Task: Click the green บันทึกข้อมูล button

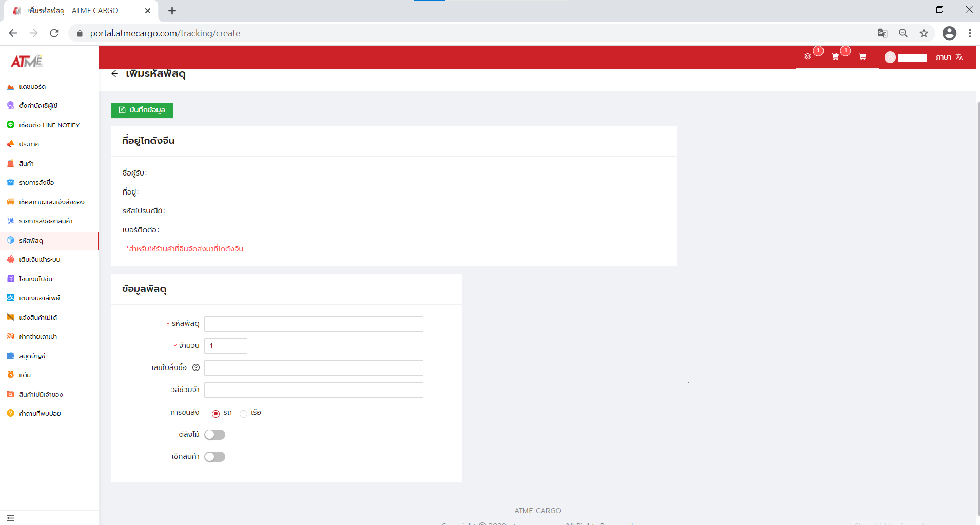Action: (142, 110)
